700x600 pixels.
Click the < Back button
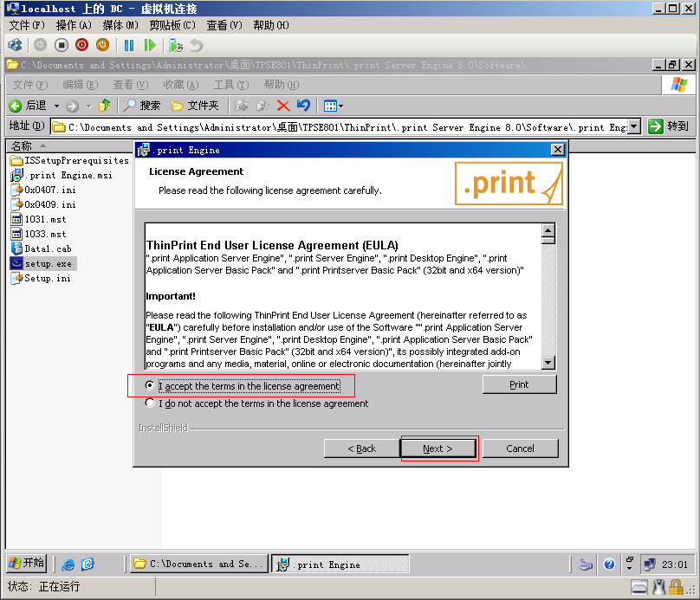pos(361,448)
